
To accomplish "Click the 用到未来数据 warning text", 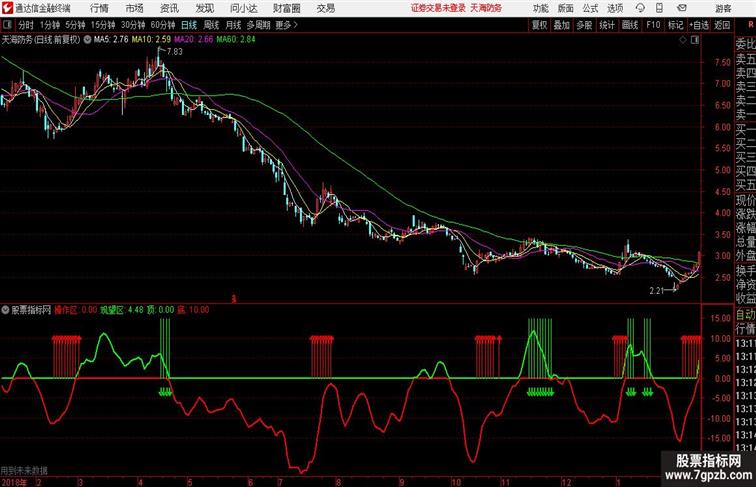I will (x=24, y=470).
